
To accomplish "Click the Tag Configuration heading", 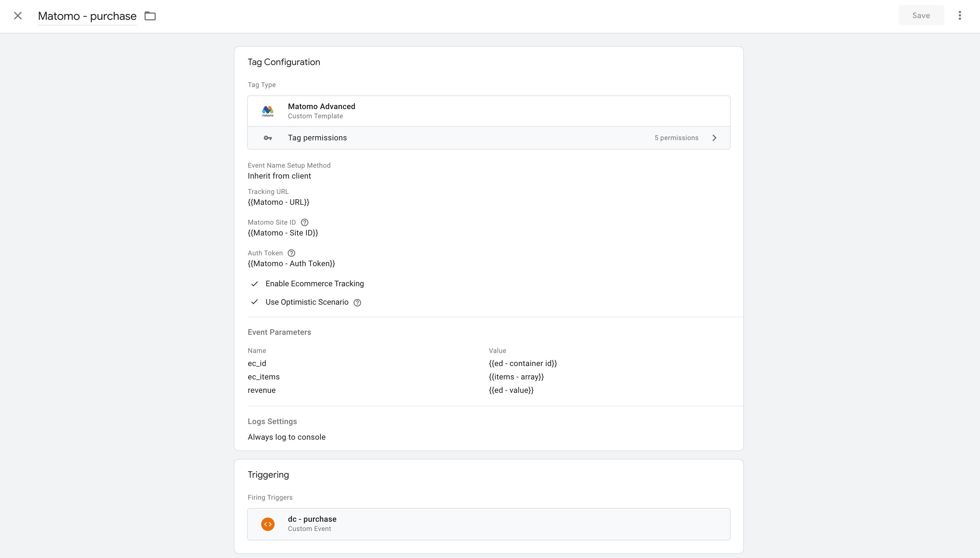I will [284, 62].
